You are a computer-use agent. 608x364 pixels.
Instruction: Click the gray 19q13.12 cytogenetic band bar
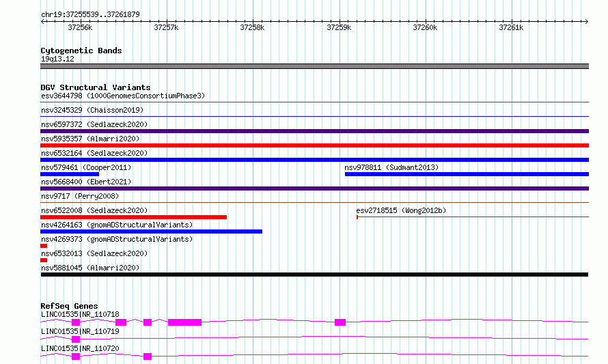314,66
